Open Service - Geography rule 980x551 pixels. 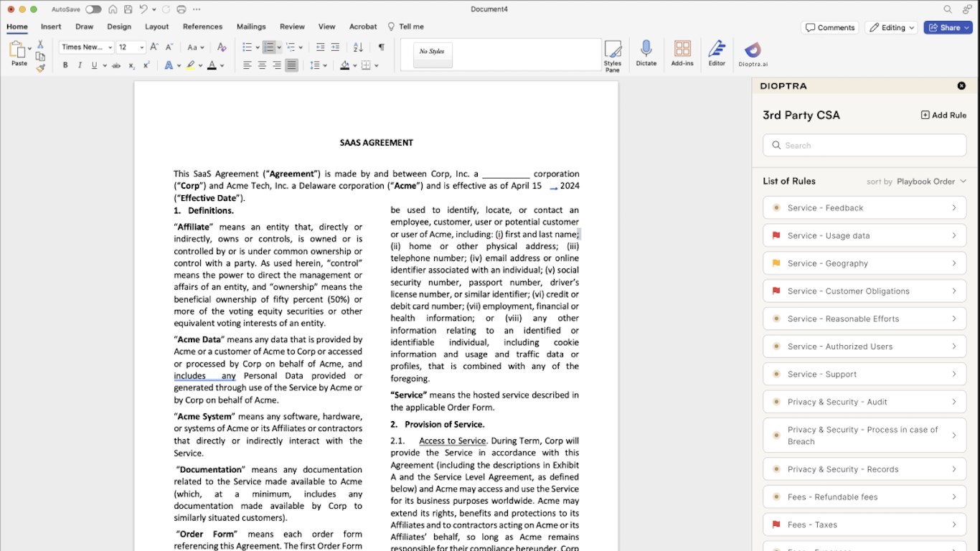[864, 263]
